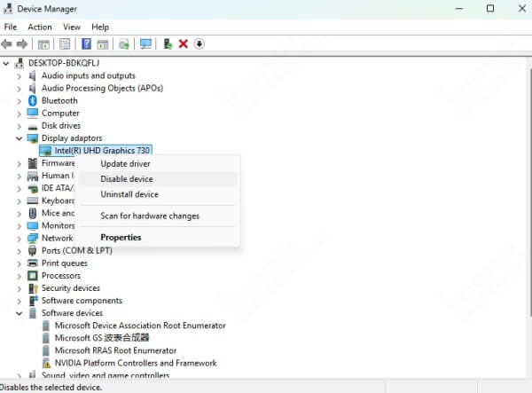Click the Ports (COM & LPT) plug icon

[33, 251]
